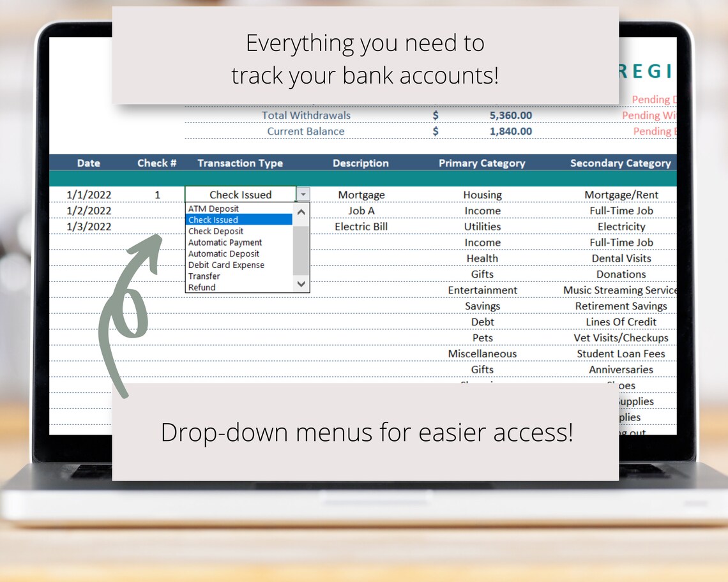Select the Date column header

click(x=88, y=163)
